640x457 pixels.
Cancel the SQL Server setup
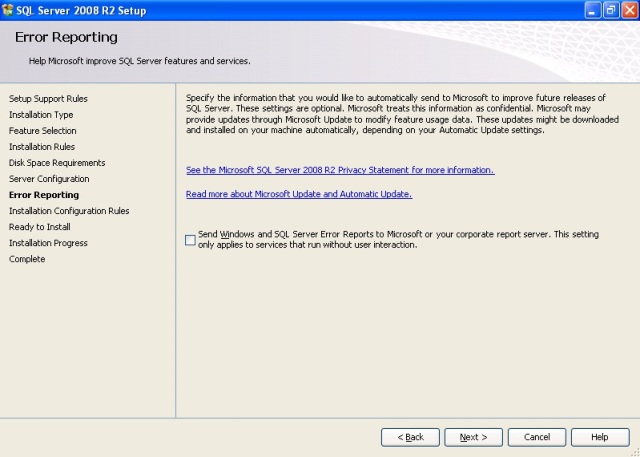(537, 437)
